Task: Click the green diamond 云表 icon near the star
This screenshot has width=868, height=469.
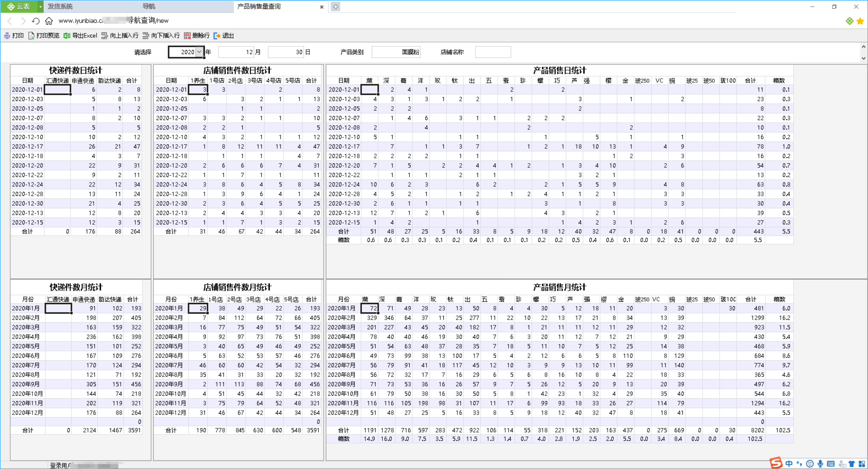Action: point(850,21)
